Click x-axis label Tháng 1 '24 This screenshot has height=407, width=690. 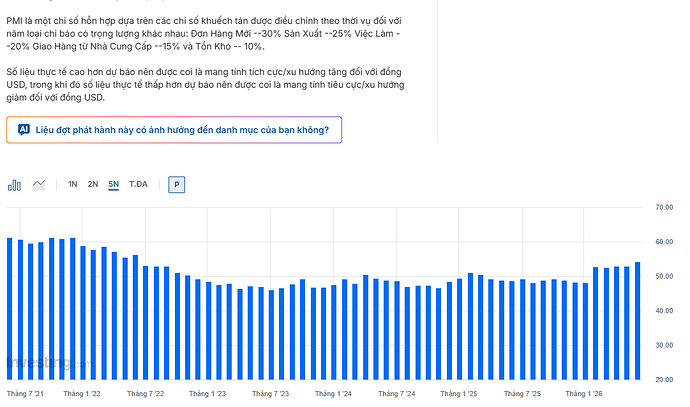pos(333,394)
